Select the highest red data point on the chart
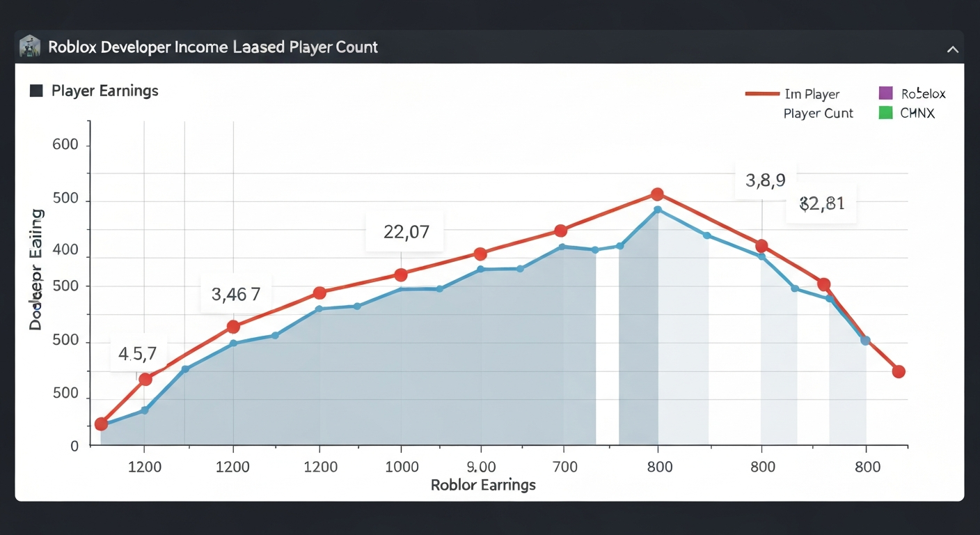 click(x=657, y=194)
